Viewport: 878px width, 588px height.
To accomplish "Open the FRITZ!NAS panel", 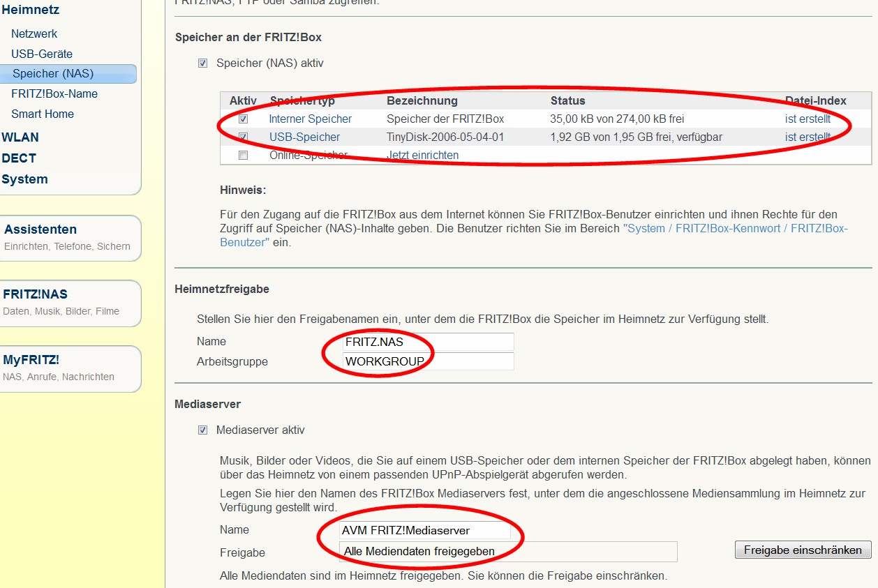I will (70, 303).
